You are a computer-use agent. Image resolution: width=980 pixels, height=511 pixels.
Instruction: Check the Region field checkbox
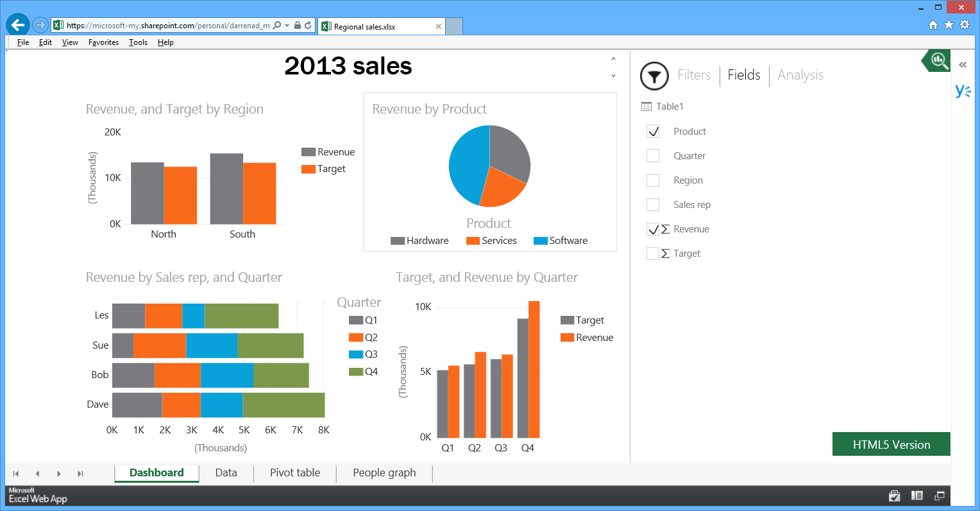(653, 180)
